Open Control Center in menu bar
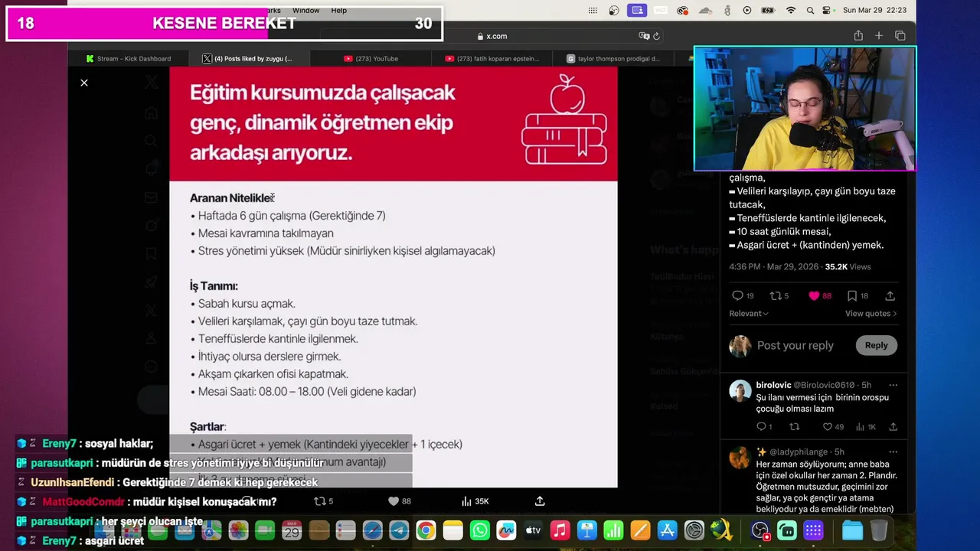The width and height of the screenshot is (980, 551). (x=828, y=11)
